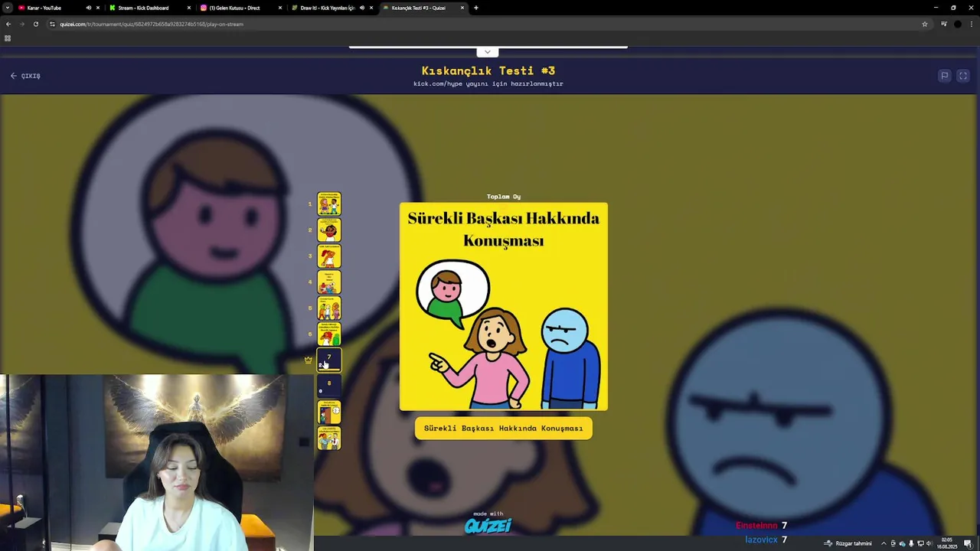The height and width of the screenshot is (551, 980).
Task: Go back in browser history
Action: (8, 24)
